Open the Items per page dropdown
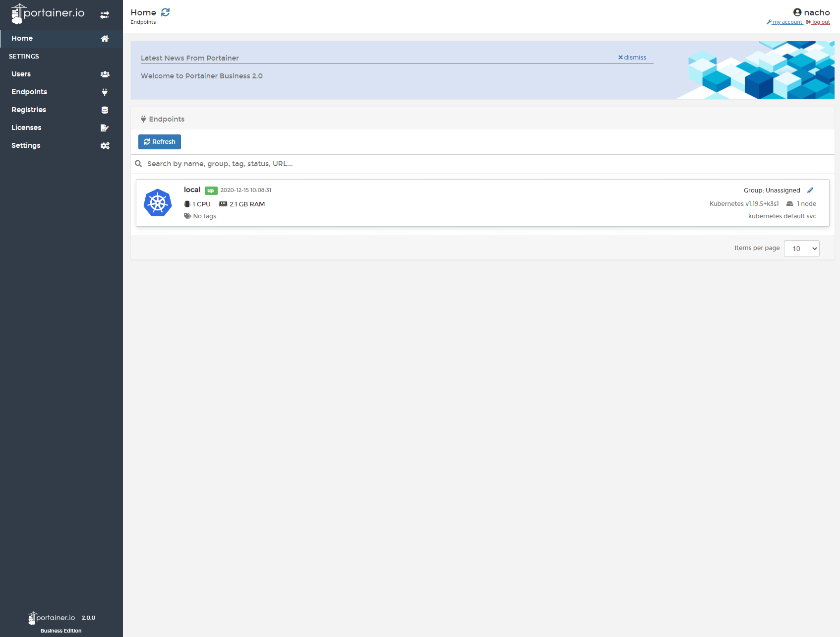The width and height of the screenshot is (840, 637). coord(801,249)
